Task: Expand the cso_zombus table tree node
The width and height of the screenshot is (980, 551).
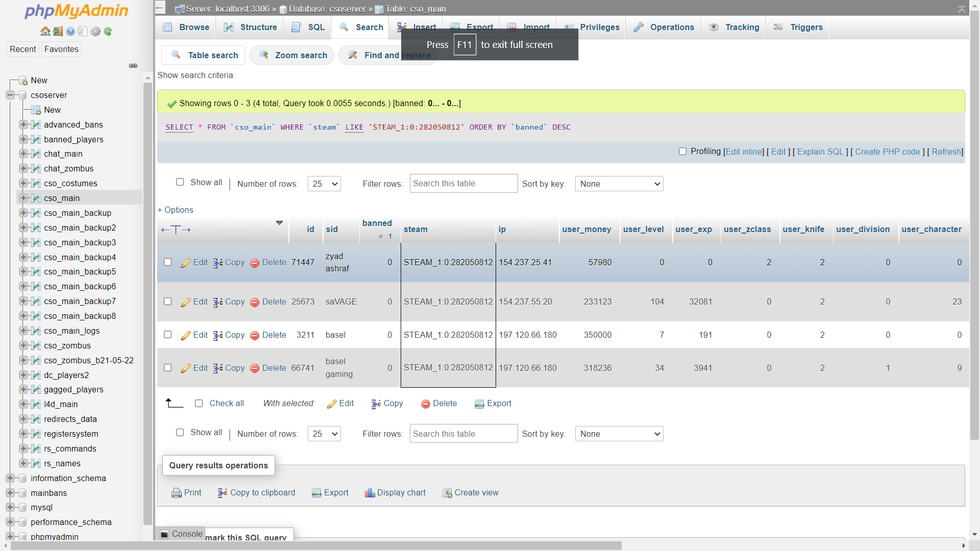Action: pyautogui.click(x=23, y=345)
